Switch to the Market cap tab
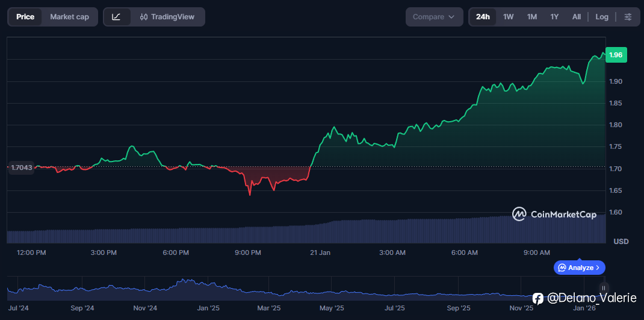The image size is (644, 320). pos(69,17)
